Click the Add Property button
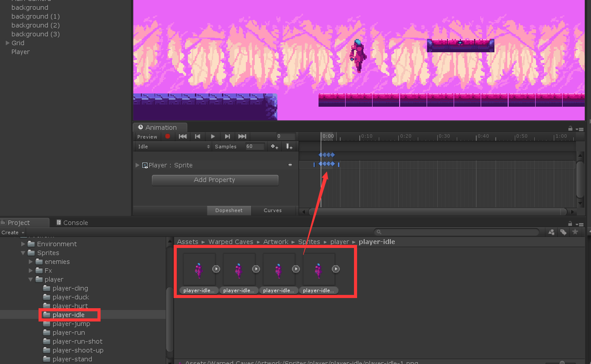This screenshot has height=364, width=591. point(214,180)
